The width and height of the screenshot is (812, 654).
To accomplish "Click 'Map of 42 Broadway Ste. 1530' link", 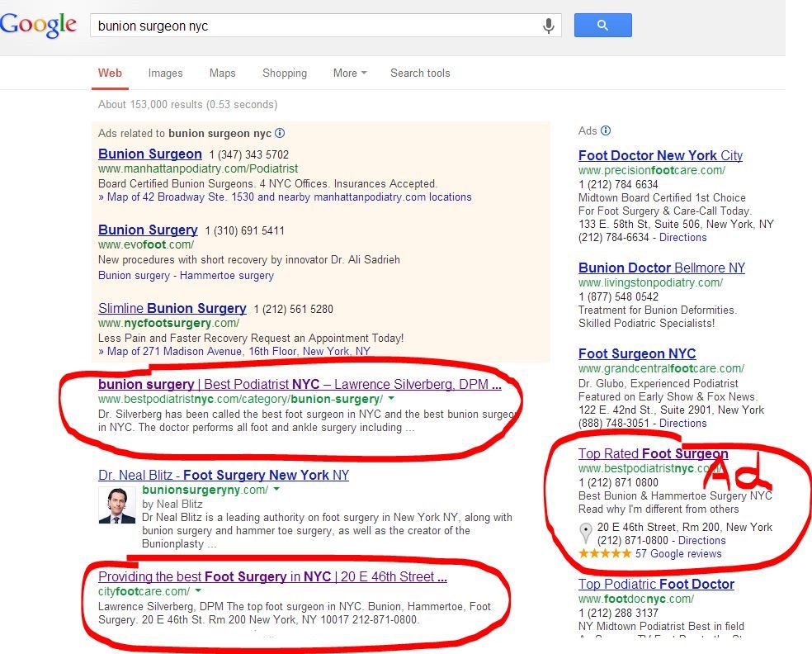I will tap(285, 197).
